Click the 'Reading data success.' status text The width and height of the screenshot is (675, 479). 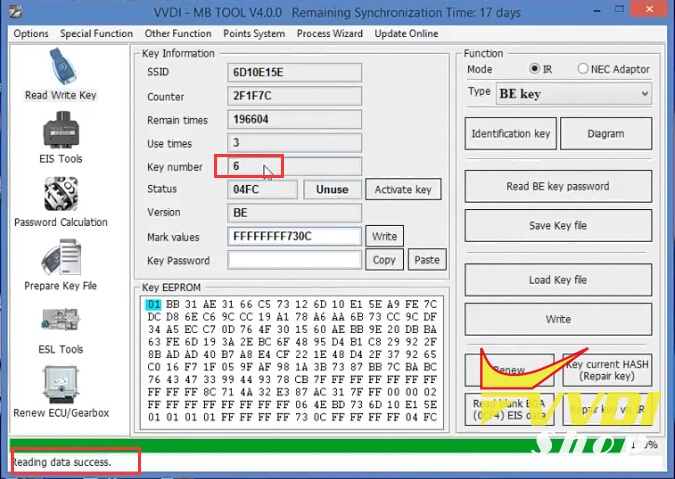61,462
